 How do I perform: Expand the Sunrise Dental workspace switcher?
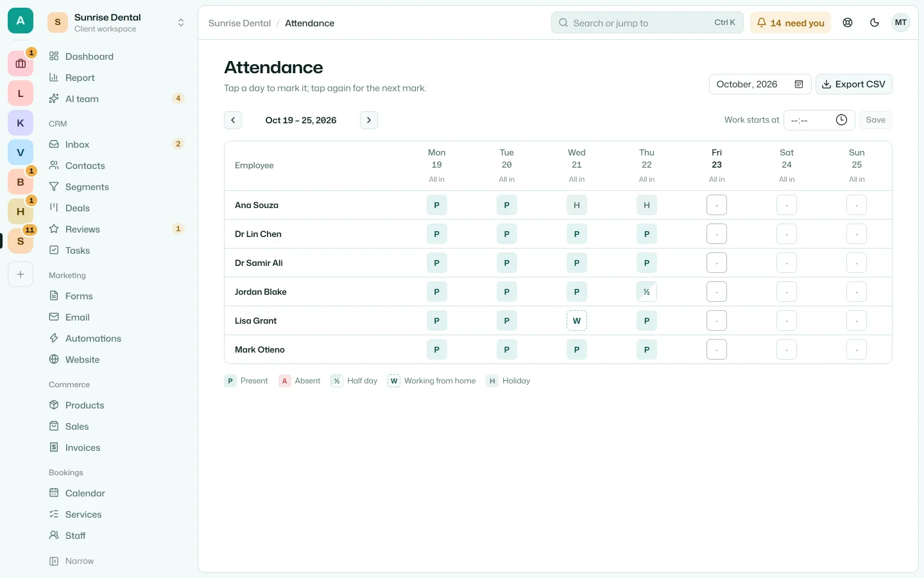tap(116, 22)
